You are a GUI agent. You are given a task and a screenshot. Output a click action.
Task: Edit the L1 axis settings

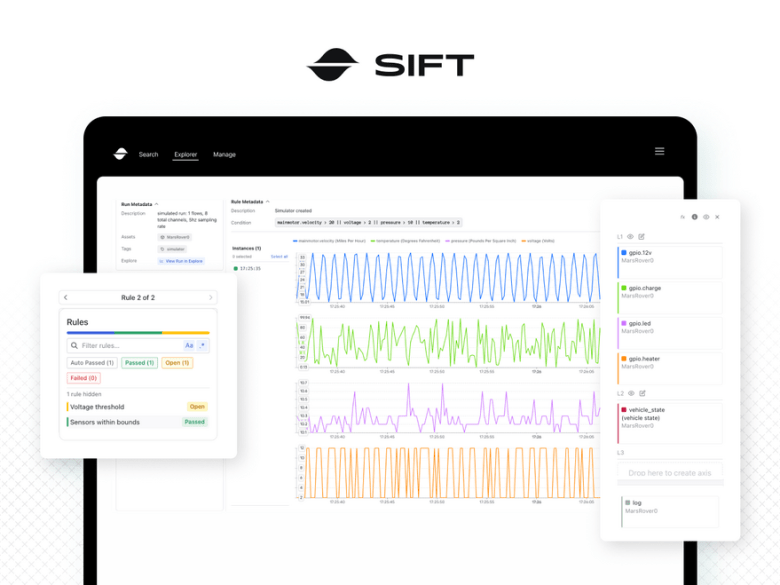pos(641,237)
